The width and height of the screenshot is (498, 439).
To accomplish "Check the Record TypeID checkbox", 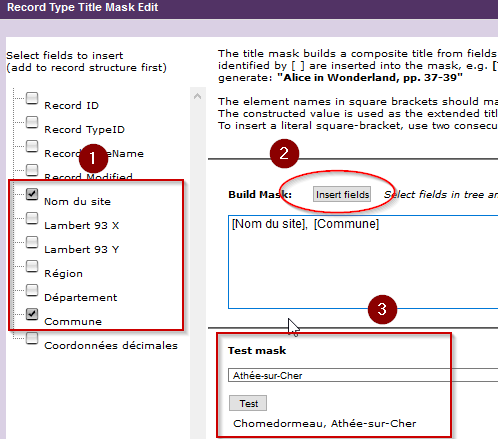I will [32, 122].
